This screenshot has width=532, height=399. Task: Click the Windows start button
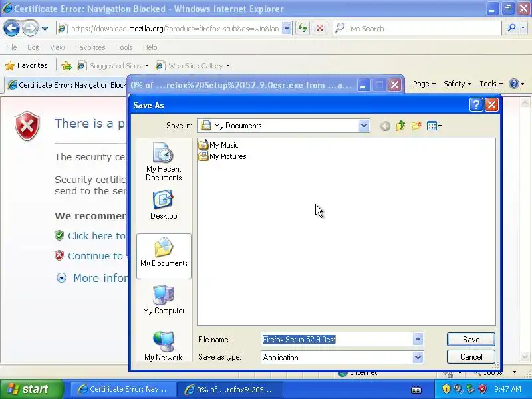32,389
